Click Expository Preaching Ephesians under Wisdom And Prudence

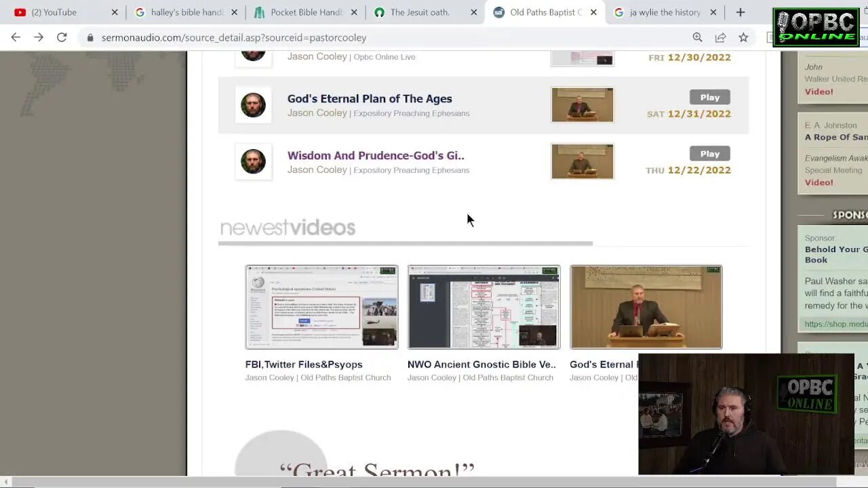coord(412,170)
